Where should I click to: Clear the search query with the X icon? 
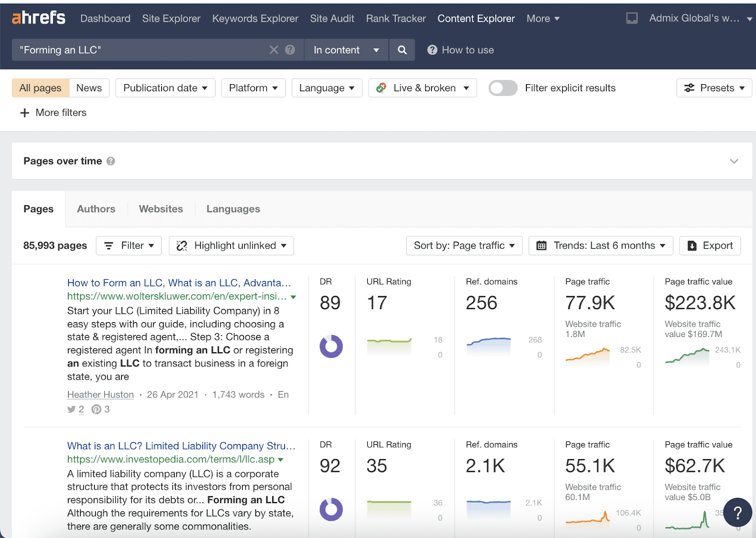[274, 50]
